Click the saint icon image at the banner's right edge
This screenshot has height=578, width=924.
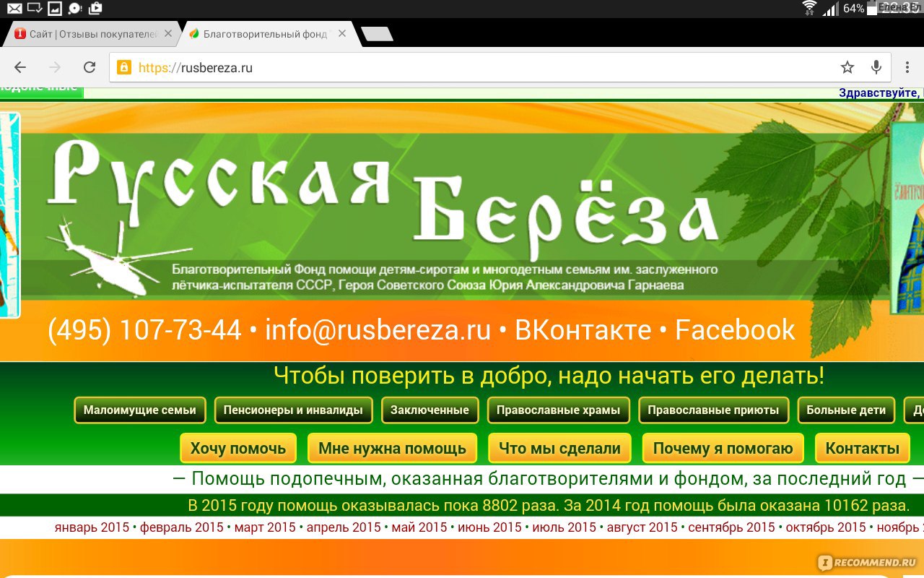coord(907,217)
